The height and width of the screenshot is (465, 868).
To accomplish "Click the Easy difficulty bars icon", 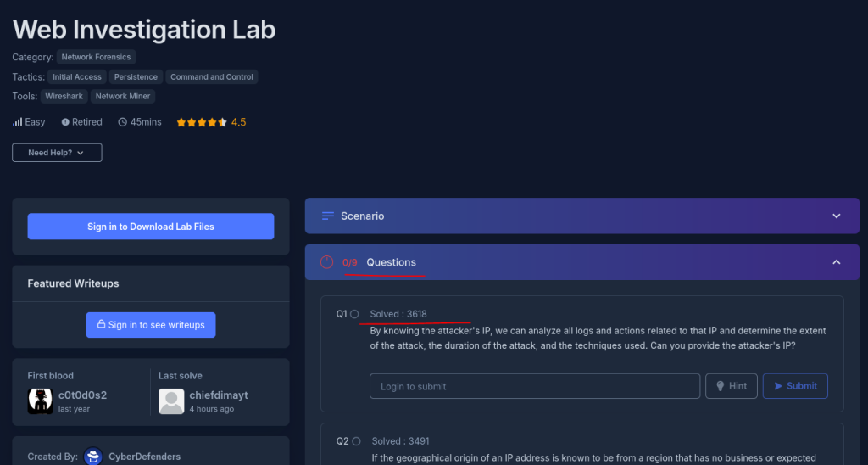I will tap(17, 122).
